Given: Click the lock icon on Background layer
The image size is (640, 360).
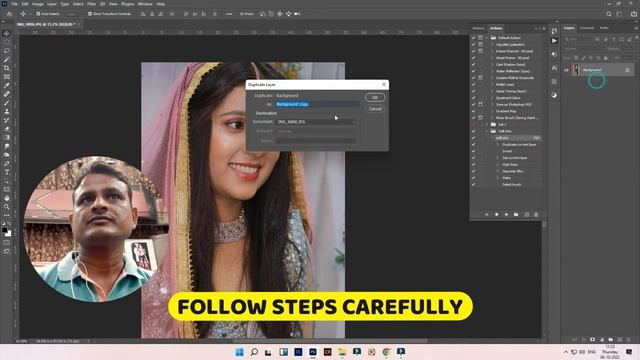Looking at the screenshot, I should (x=627, y=70).
